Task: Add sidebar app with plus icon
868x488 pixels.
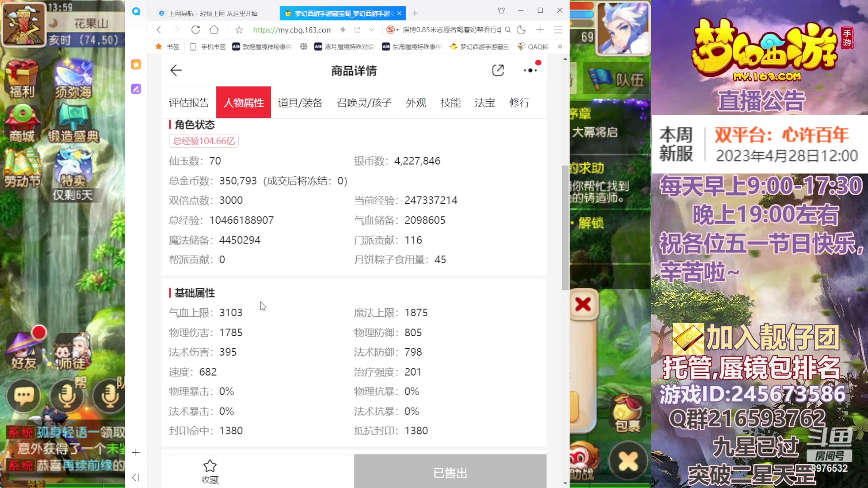Action: [136, 452]
